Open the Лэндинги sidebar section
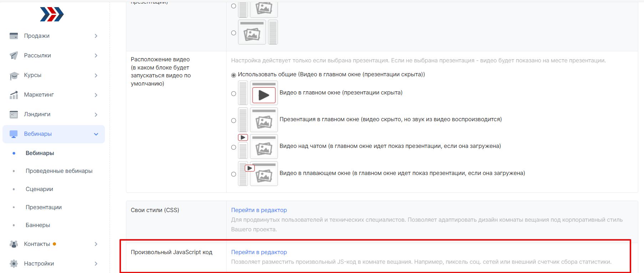Screen dimensions: 644x273 click(x=54, y=114)
